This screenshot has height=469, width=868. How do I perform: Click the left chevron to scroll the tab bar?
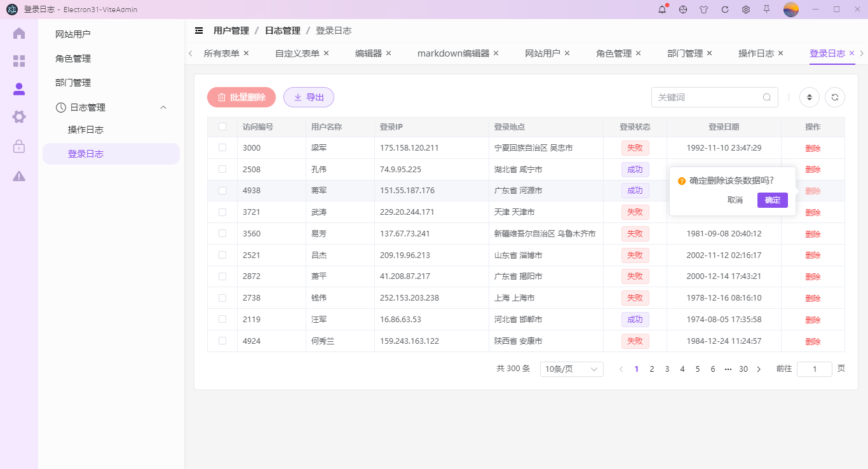tap(190, 53)
